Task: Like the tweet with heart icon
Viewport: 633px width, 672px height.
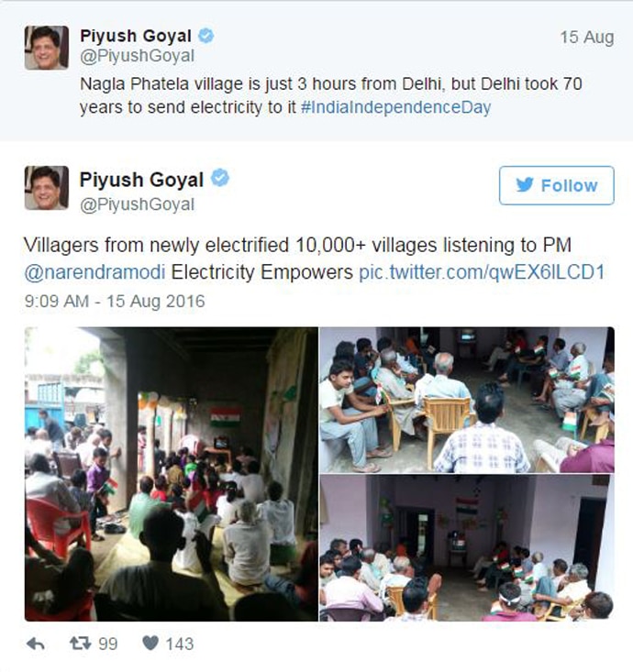Action: (x=150, y=643)
